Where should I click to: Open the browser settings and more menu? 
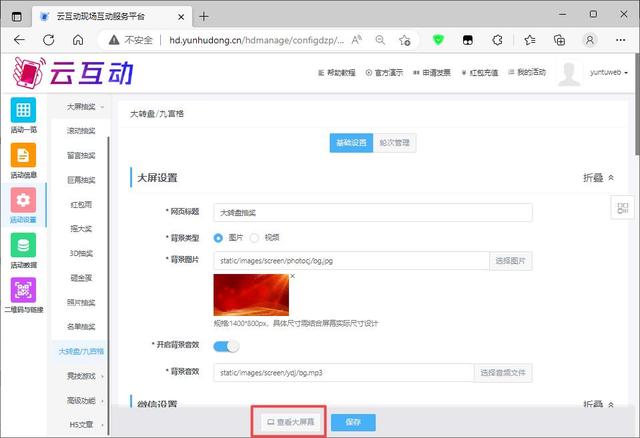[x=620, y=40]
